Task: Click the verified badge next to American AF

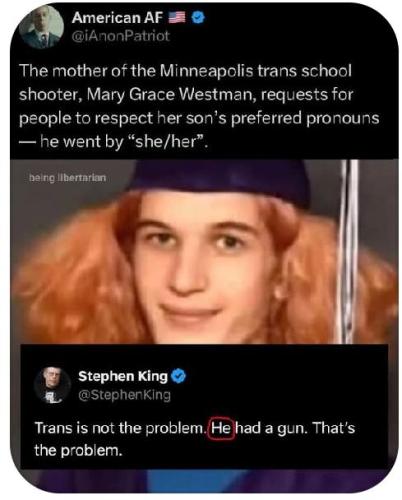Action: pyautogui.click(x=199, y=18)
